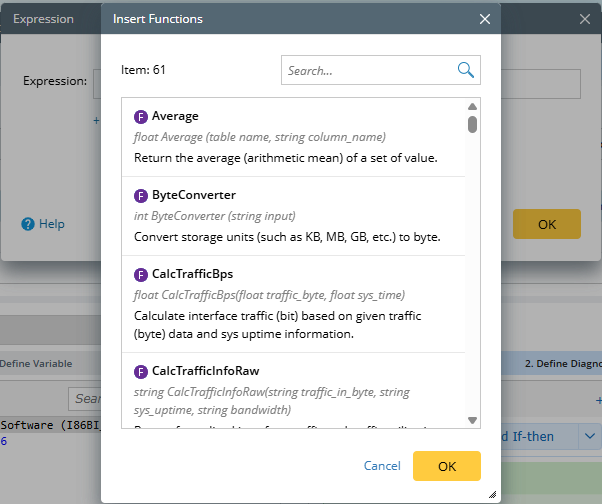Focus the Search field in Insert Functions
Screen dimensions: 602x504
(370, 70)
